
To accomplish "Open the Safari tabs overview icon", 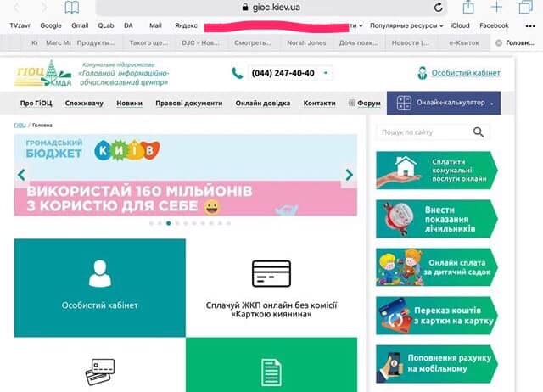I will pyautogui.click(x=523, y=8).
